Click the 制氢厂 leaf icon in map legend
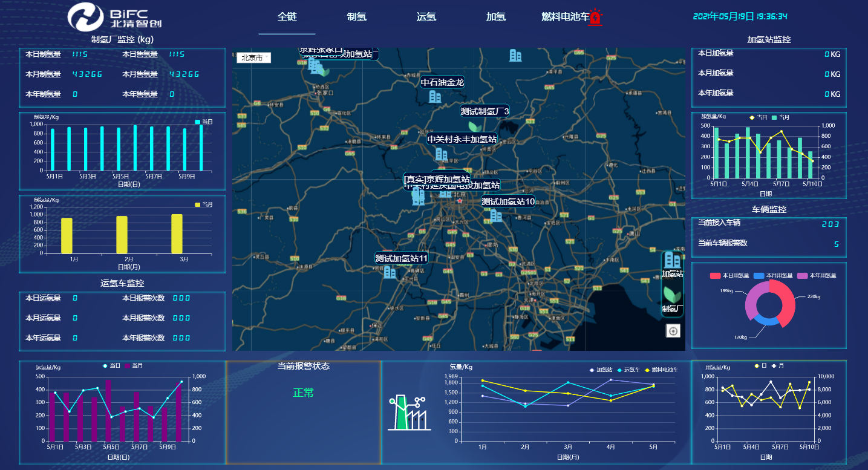Screen dimensions: 868x470 click(x=672, y=295)
